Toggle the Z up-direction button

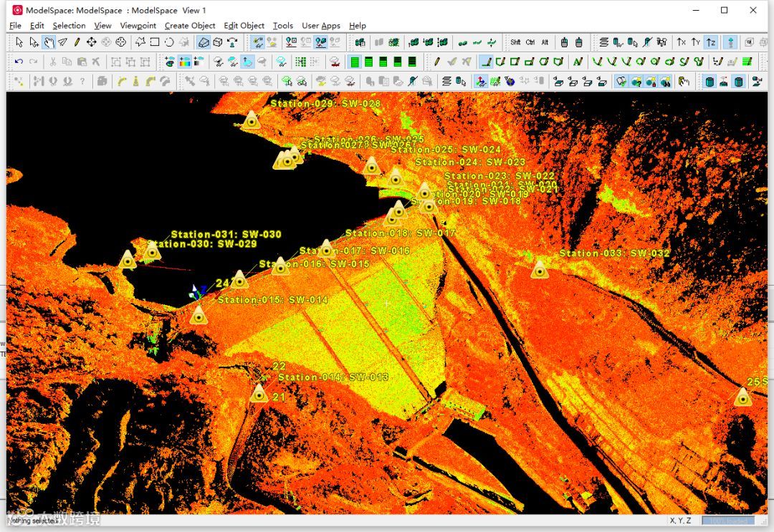click(710, 43)
